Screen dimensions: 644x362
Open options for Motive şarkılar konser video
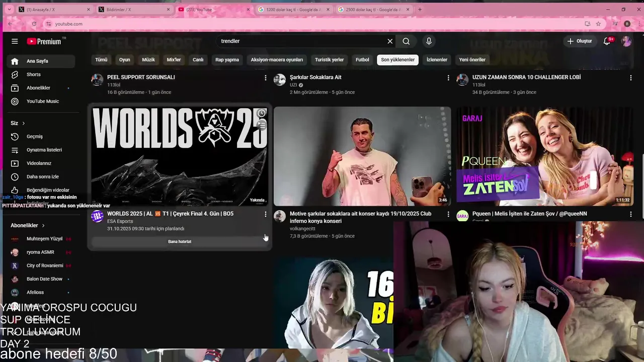coord(448,214)
